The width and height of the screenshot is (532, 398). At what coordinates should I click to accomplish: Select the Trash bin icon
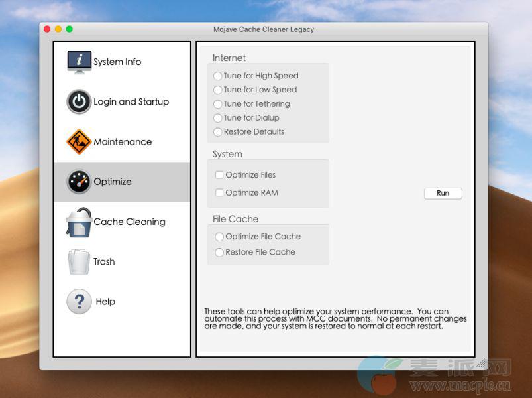click(79, 262)
